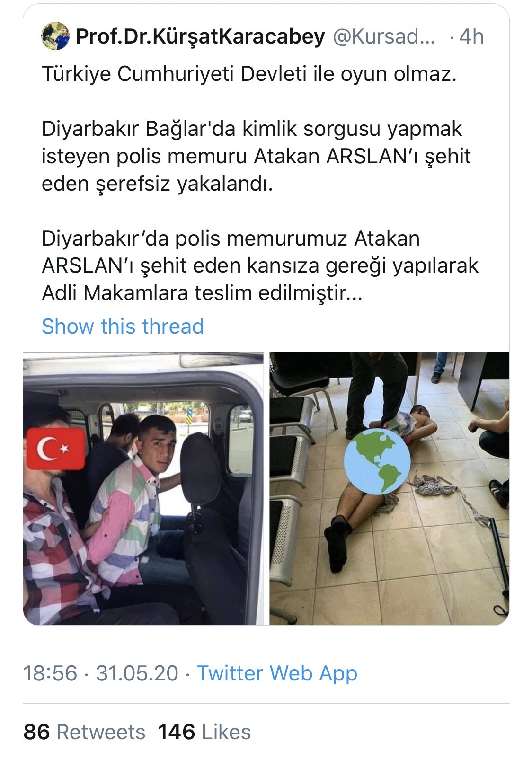
Task: Open the left photo of the car interior
Action: tap(143, 488)
